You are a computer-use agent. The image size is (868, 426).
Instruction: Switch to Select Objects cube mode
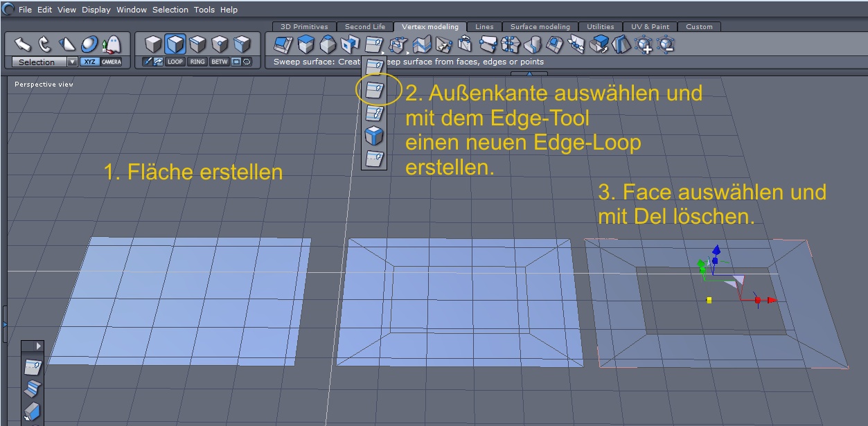(153, 45)
